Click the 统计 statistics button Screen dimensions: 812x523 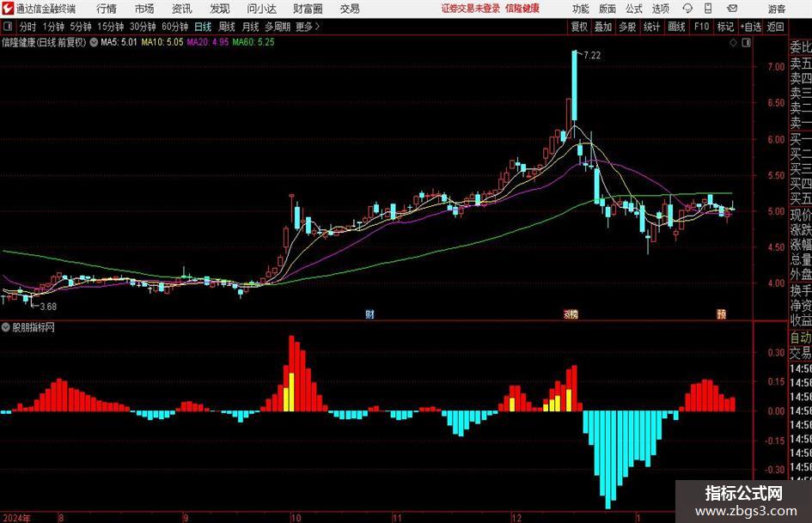[652, 27]
